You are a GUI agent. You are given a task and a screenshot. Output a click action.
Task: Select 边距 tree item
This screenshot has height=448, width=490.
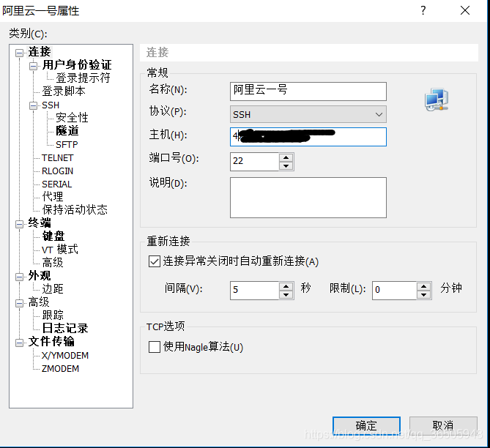tap(53, 289)
